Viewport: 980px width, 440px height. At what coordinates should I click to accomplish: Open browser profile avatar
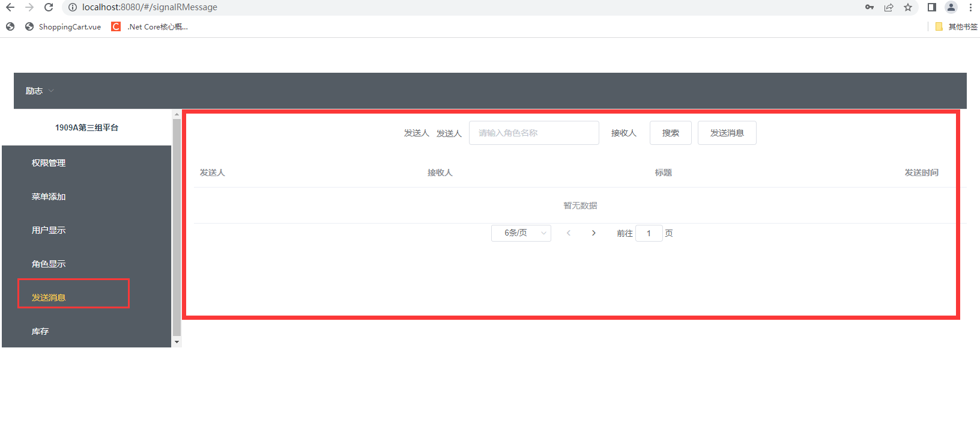tap(951, 7)
